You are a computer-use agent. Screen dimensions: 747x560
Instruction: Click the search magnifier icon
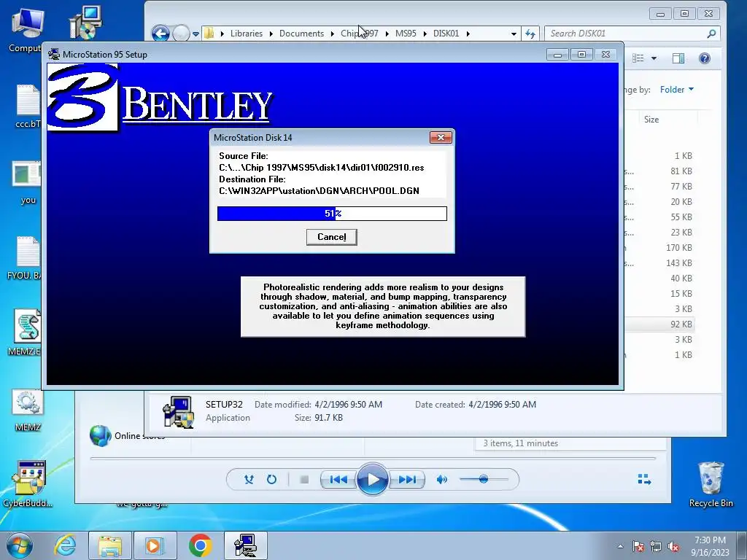click(x=711, y=34)
